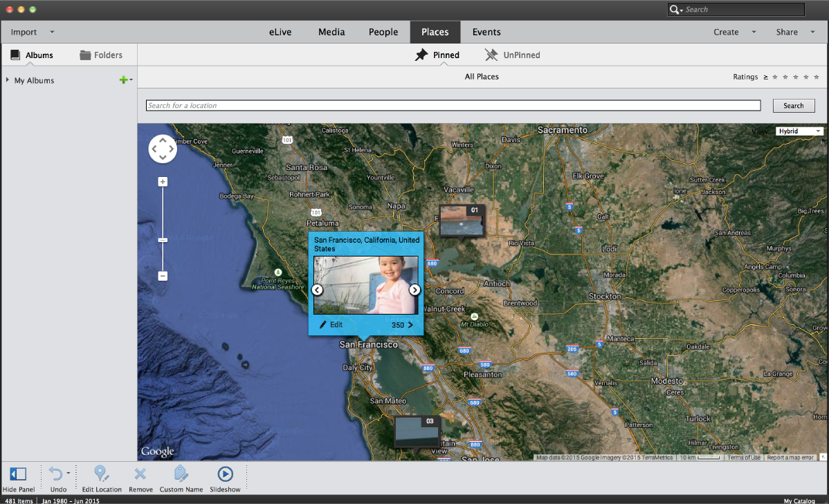Click the location Search button
The width and height of the screenshot is (829, 504).
point(794,106)
